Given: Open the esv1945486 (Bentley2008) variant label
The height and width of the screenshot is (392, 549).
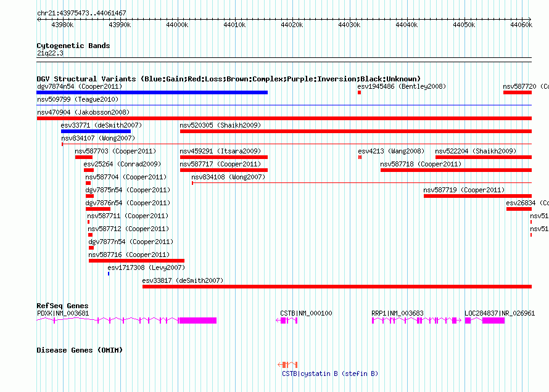Looking at the screenshot, I should 402,86.
